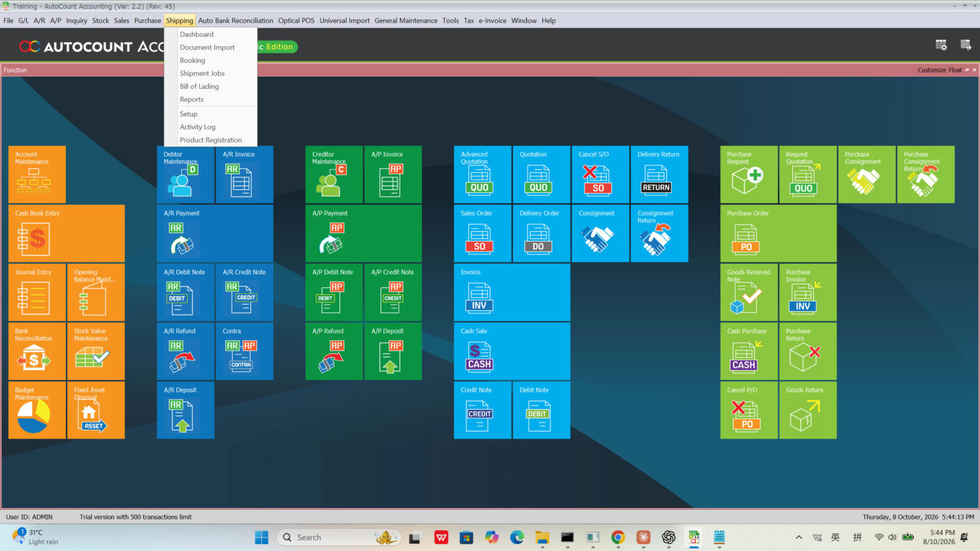The image size is (980, 551).
Task: Click the Windows taskbar Search box
Action: (339, 537)
